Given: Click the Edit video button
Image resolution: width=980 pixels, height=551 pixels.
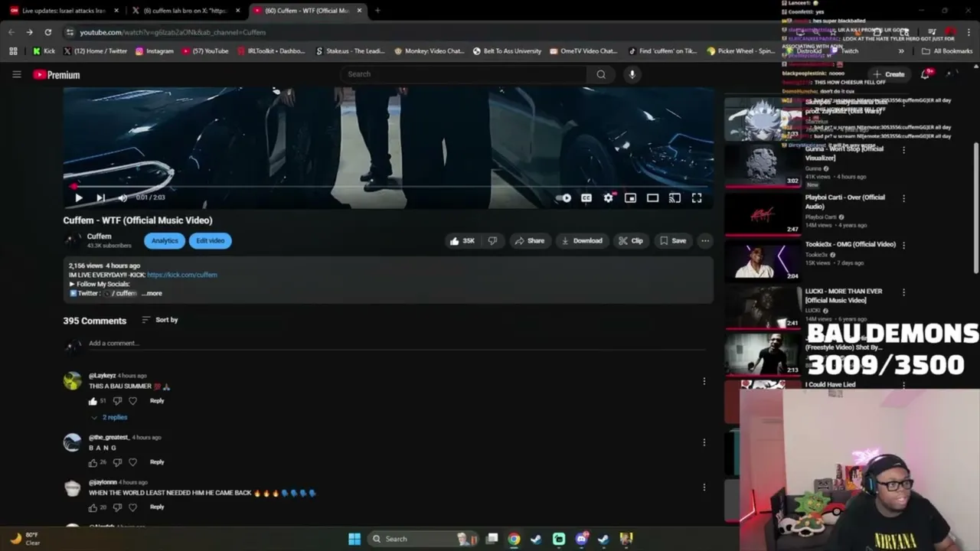Looking at the screenshot, I should (210, 240).
